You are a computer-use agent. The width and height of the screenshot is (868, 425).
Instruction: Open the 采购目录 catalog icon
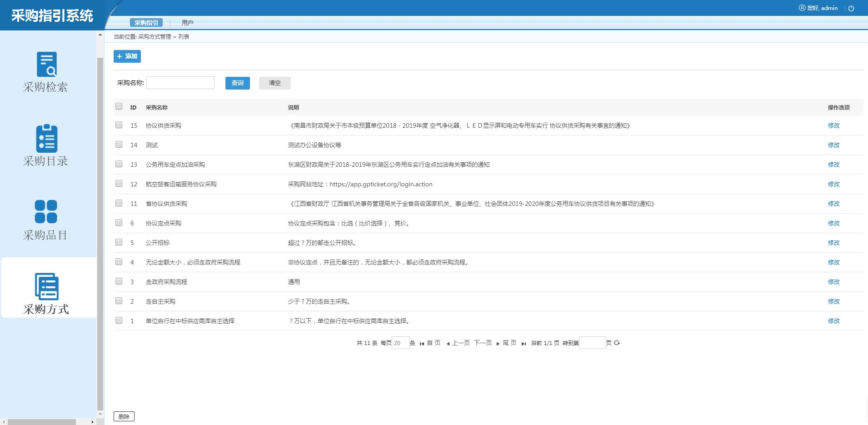46,138
